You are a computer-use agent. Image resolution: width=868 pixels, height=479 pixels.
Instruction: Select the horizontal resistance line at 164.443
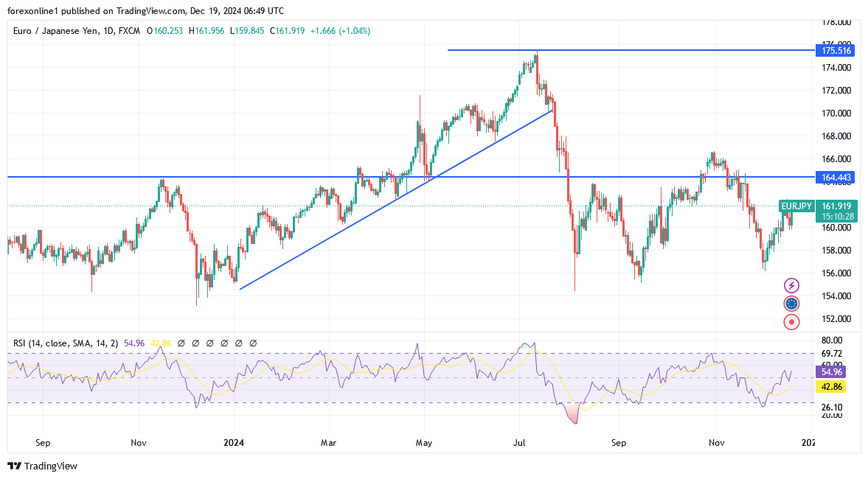pos(411,177)
